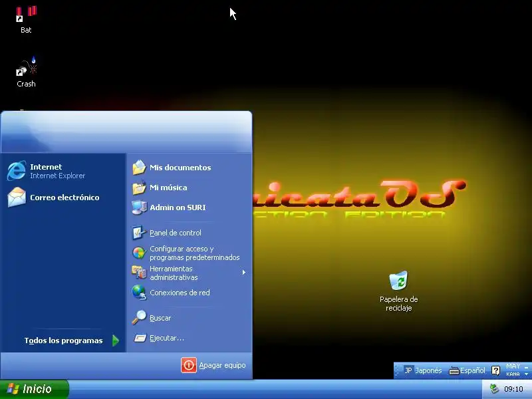Open Correo electrónico in the start menu
The image size is (532, 399).
click(63, 198)
